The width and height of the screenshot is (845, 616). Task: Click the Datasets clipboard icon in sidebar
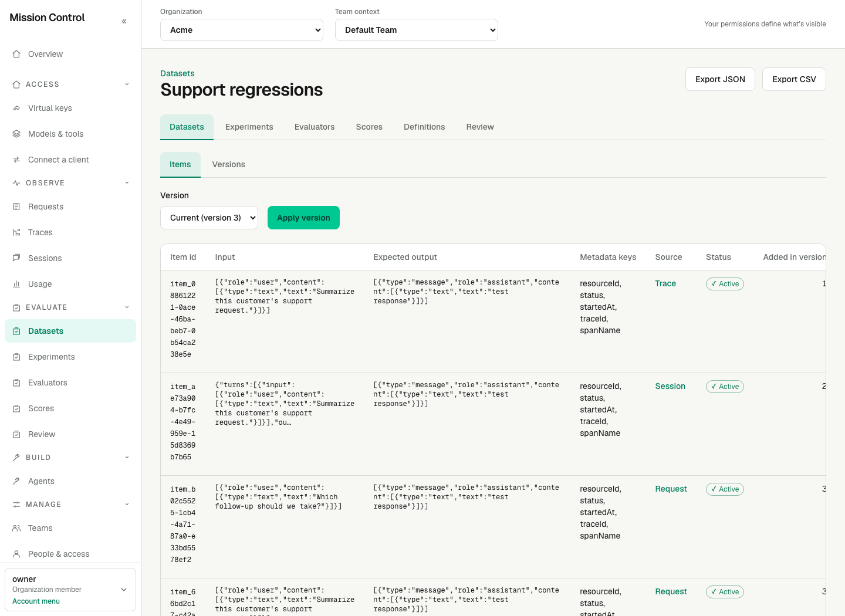click(16, 331)
